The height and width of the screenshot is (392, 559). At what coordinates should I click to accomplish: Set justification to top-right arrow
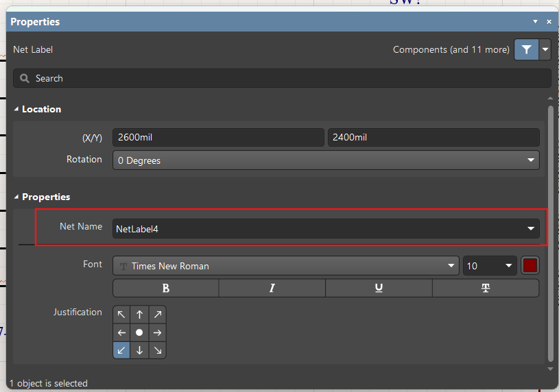[x=158, y=315]
